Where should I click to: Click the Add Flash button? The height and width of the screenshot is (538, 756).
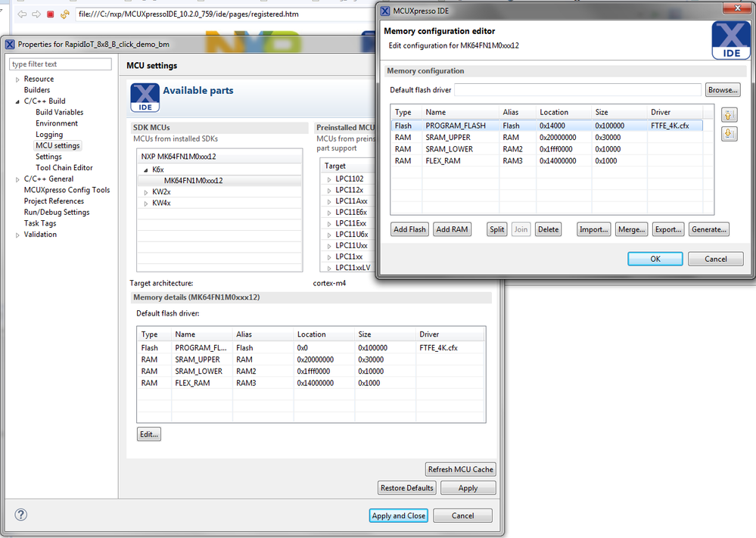tap(409, 229)
